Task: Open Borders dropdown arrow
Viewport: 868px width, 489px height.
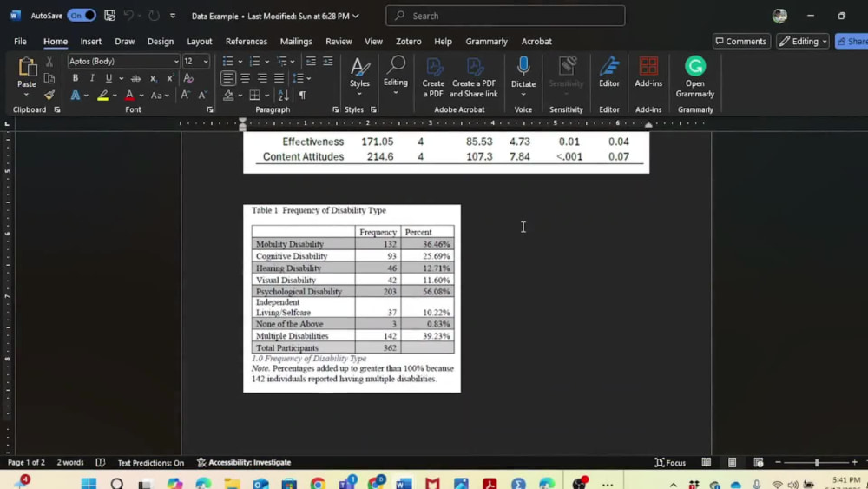Action: click(x=266, y=96)
